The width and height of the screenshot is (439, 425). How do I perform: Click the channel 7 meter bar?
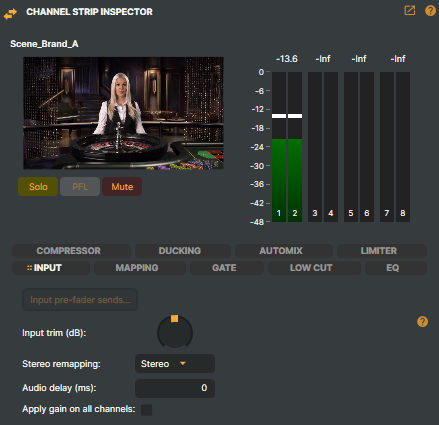pyautogui.click(x=387, y=147)
